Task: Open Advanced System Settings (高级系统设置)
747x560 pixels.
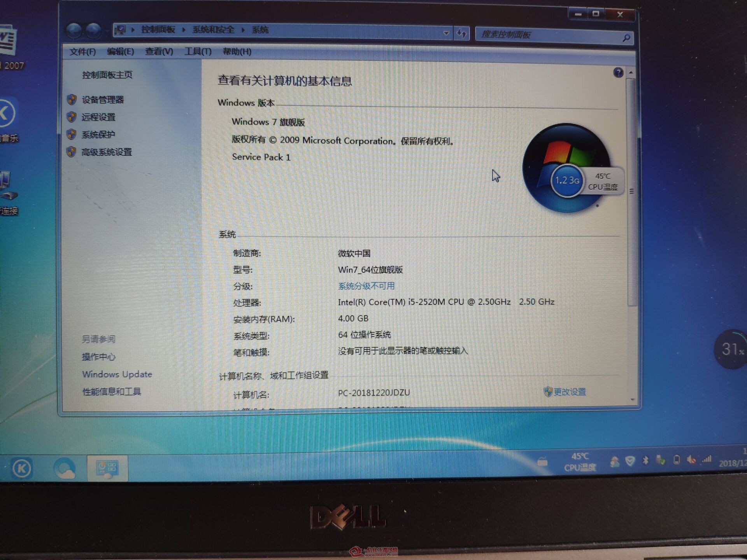Action: (x=107, y=152)
